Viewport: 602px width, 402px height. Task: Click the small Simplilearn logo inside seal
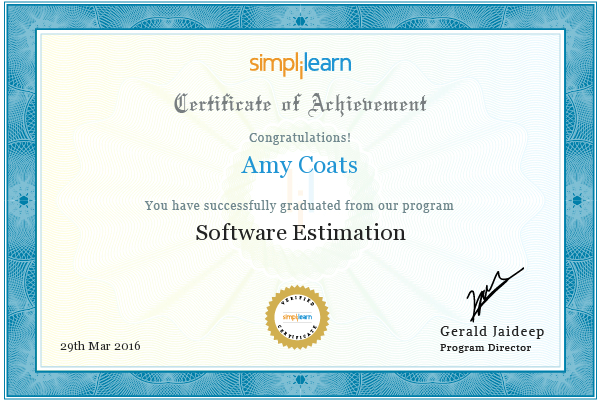(298, 317)
